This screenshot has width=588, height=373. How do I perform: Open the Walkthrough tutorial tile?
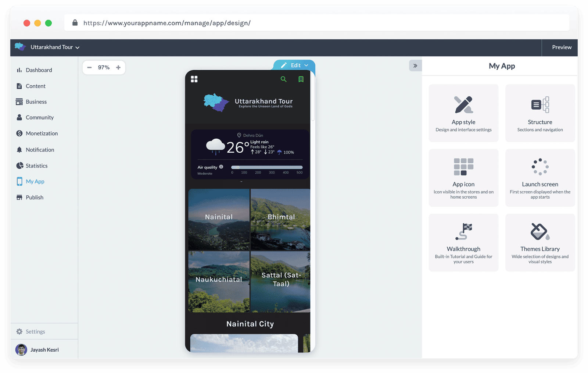click(463, 242)
